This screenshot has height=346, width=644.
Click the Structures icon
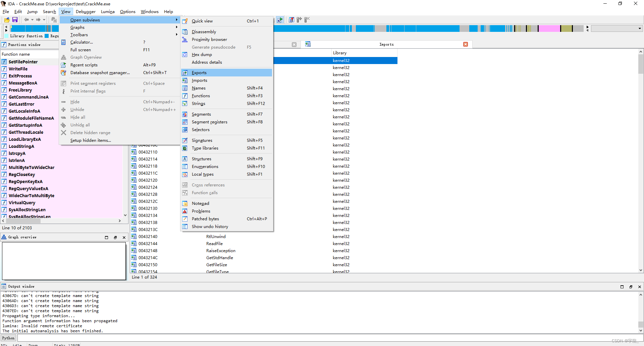coord(185,159)
